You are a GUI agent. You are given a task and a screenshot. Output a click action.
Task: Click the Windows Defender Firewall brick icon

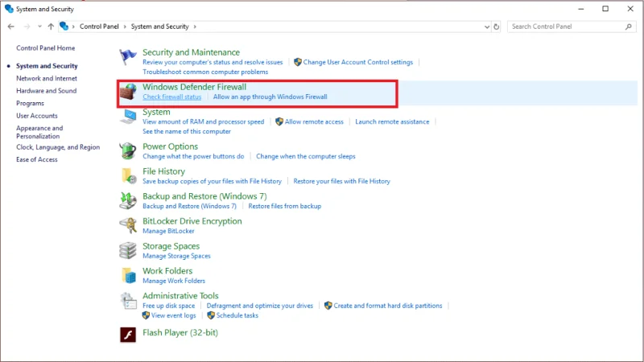128,92
